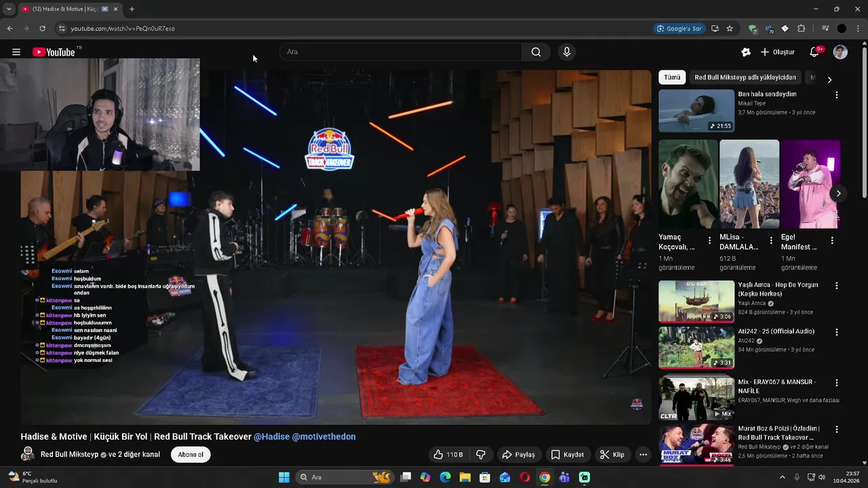Open the Red Bull Miksteyp channel avatar

[28, 455]
